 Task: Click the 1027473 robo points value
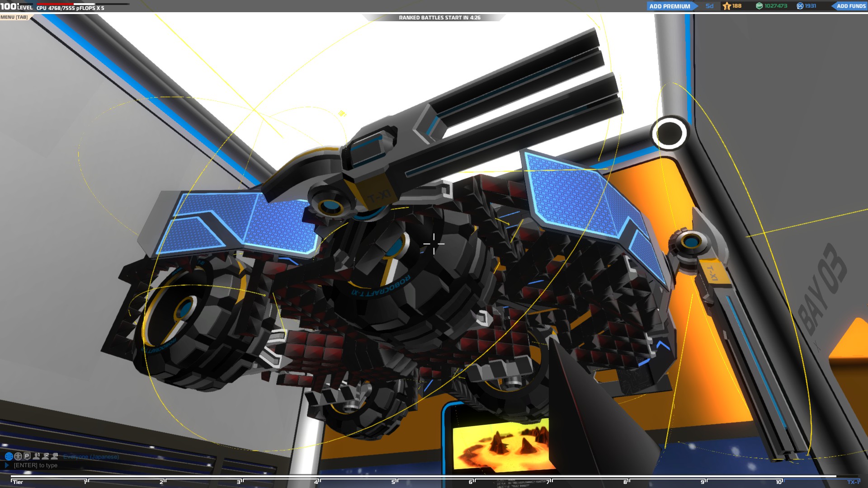776,6
